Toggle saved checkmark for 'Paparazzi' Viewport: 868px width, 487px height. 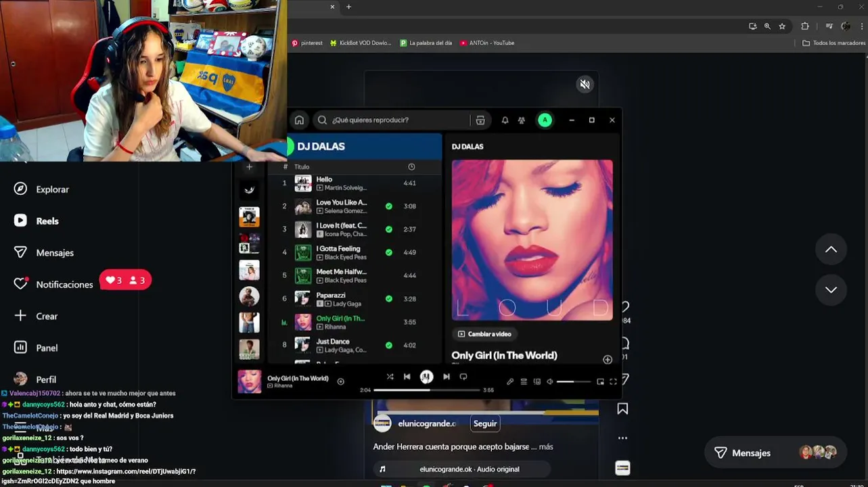389,298
